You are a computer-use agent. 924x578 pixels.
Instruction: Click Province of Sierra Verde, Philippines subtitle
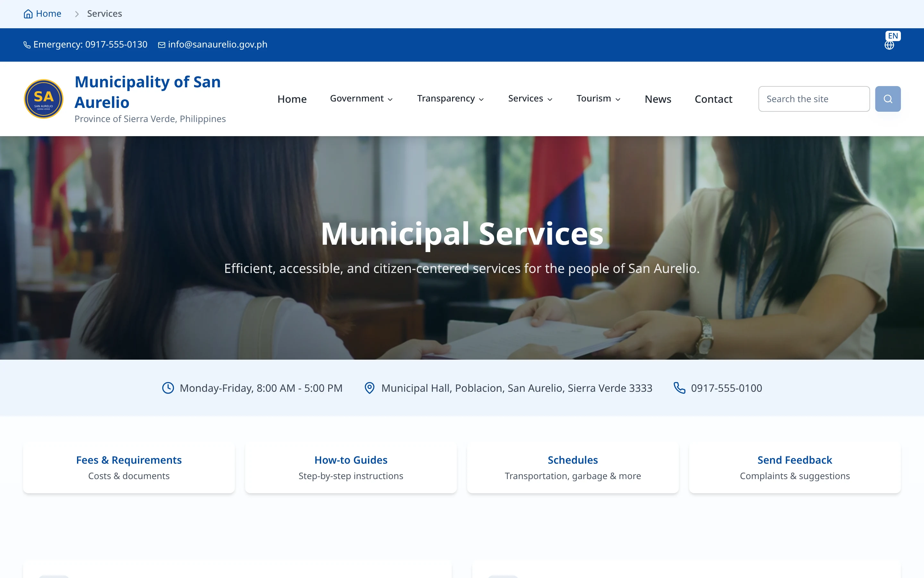pyautogui.click(x=150, y=119)
